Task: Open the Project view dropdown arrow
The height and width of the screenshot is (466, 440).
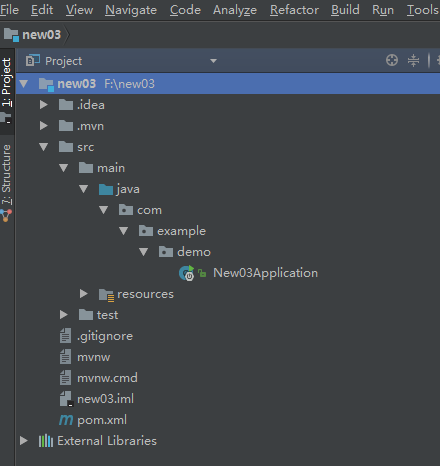Action: 213,61
